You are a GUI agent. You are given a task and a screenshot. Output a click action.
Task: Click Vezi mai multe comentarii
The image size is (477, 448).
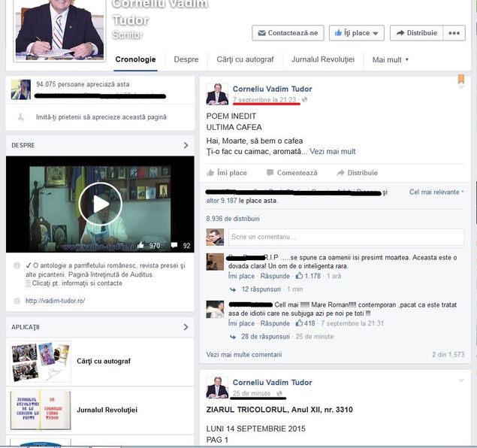[x=244, y=355]
